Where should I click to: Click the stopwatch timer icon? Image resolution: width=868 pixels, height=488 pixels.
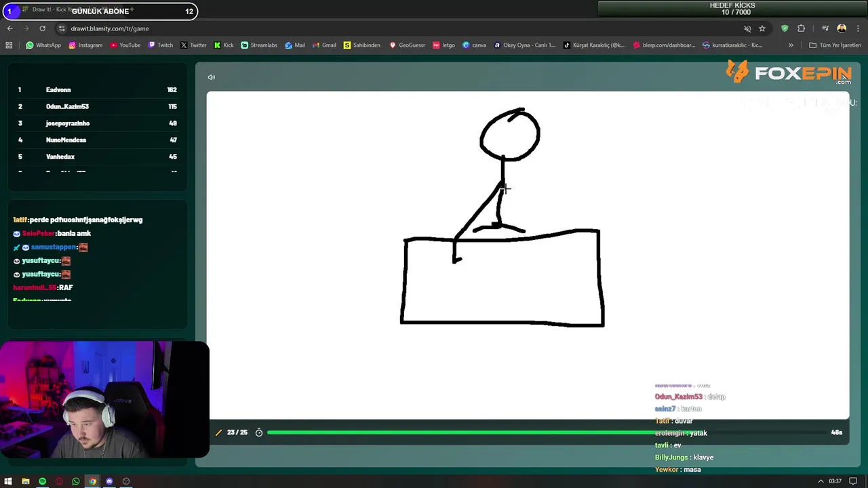coord(259,432)
